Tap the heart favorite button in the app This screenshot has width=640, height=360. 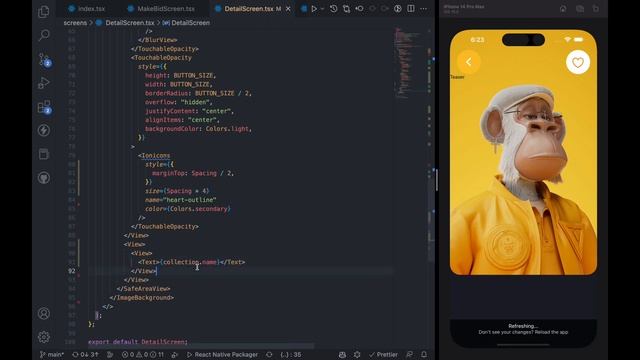point(578,62)
